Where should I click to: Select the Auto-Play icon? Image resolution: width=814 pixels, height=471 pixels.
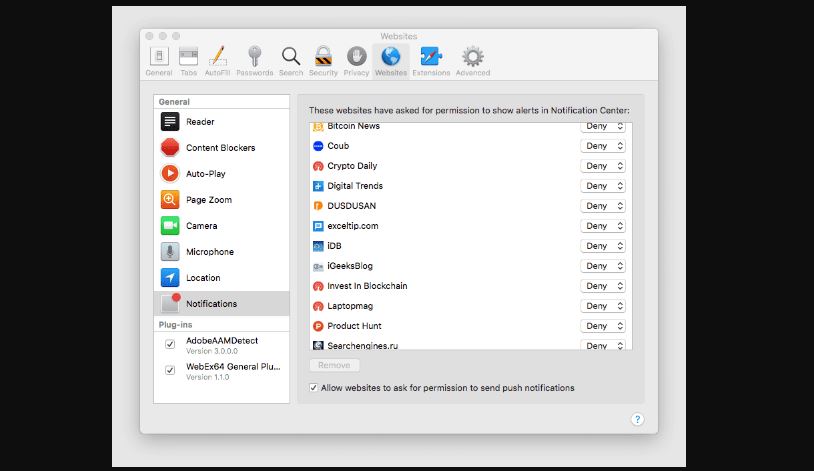point(170,173)
